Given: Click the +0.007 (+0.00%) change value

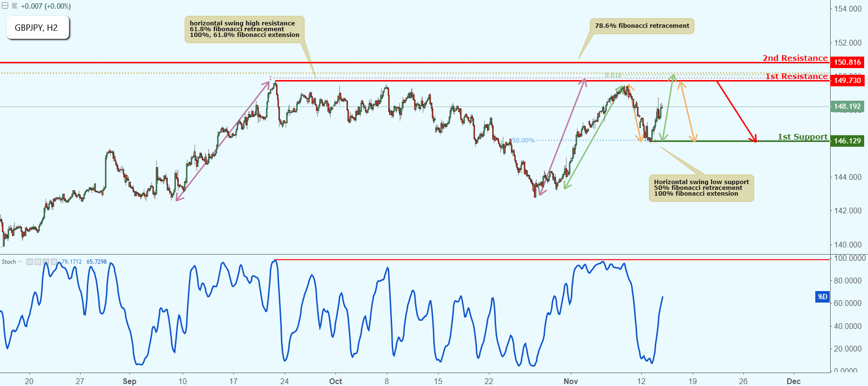Looking at the screenshot, I should click(x=46, y=6).
